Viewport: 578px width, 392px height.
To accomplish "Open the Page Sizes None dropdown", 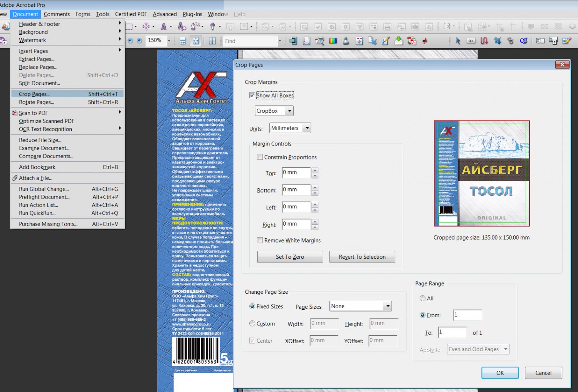I will pyautogui.click(x=361, y=306).
